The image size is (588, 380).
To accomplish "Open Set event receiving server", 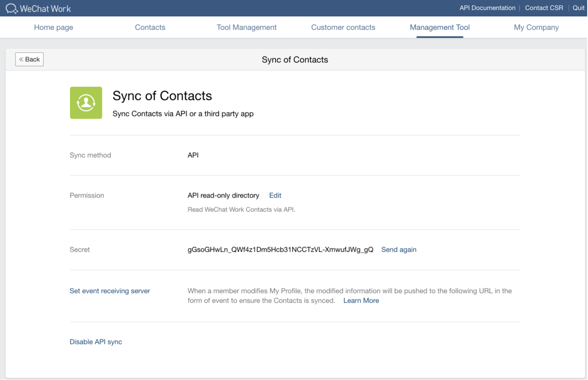I will (x=110, y=291).
